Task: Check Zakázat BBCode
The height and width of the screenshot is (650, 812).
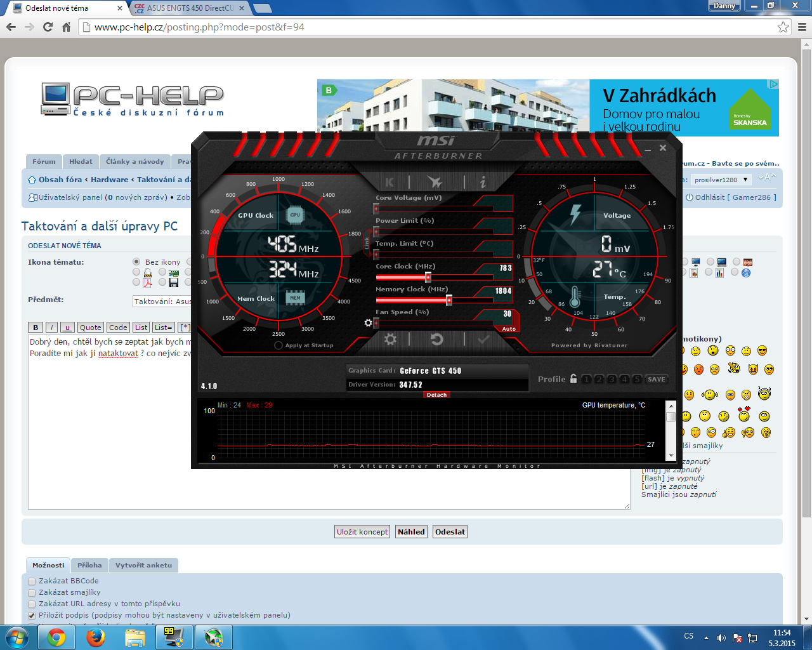Action: coord(32,581)
